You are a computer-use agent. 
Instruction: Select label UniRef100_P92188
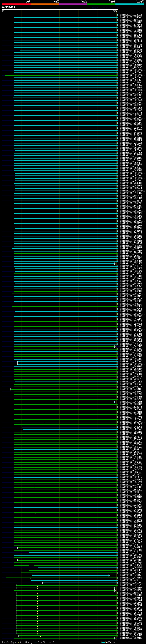pos(131,336)
